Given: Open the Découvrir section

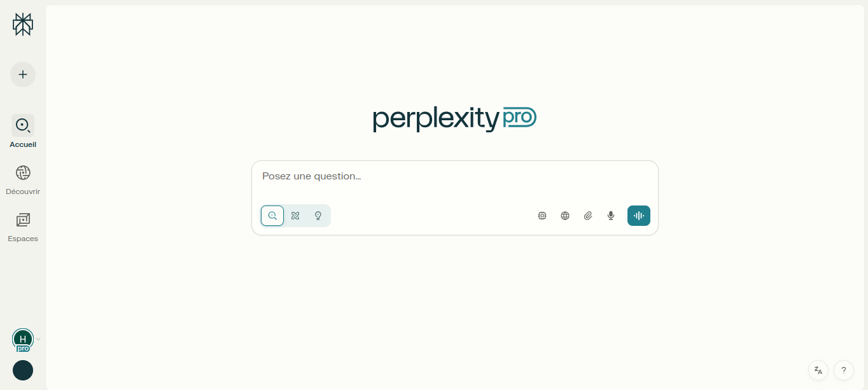Looking at the screenshot, I should [x=23, y=172].
